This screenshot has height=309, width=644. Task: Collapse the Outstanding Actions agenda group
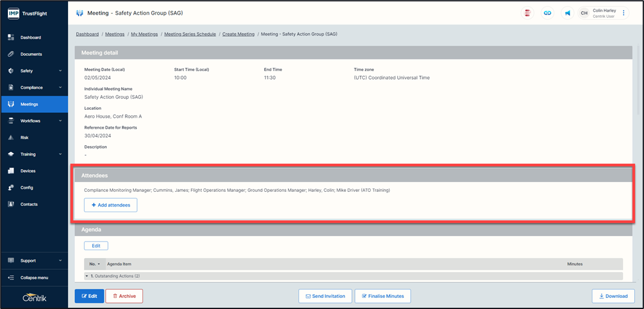tap(87, 277)
